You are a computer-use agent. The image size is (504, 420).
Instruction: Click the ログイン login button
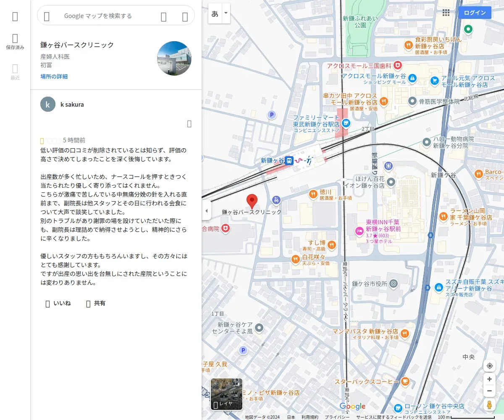(475, 13)
